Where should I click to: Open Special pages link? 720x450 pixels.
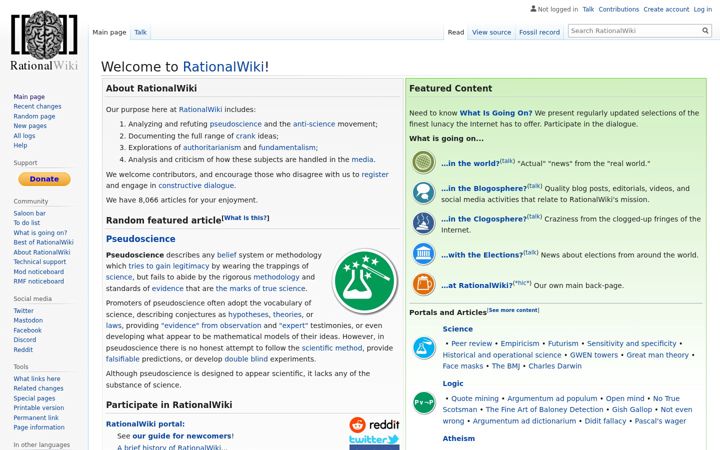[x=34, y=398]
